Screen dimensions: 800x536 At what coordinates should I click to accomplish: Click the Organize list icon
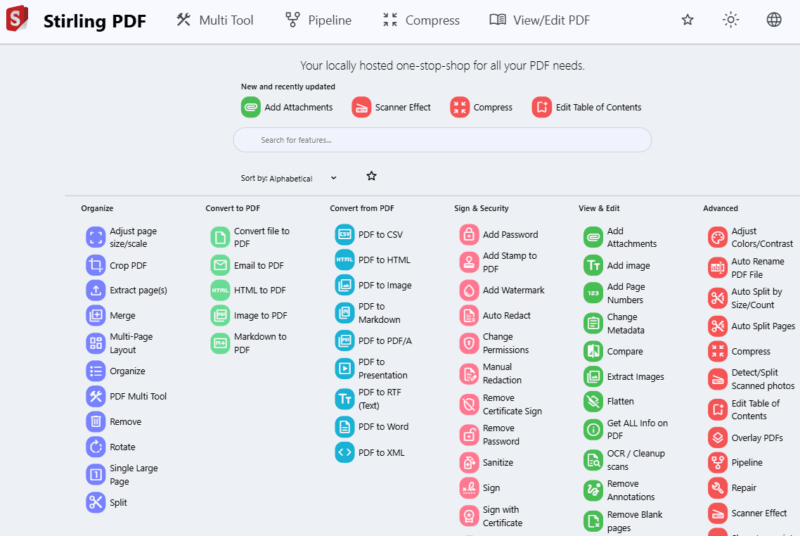pyautogui.click(x=95, y=371)
